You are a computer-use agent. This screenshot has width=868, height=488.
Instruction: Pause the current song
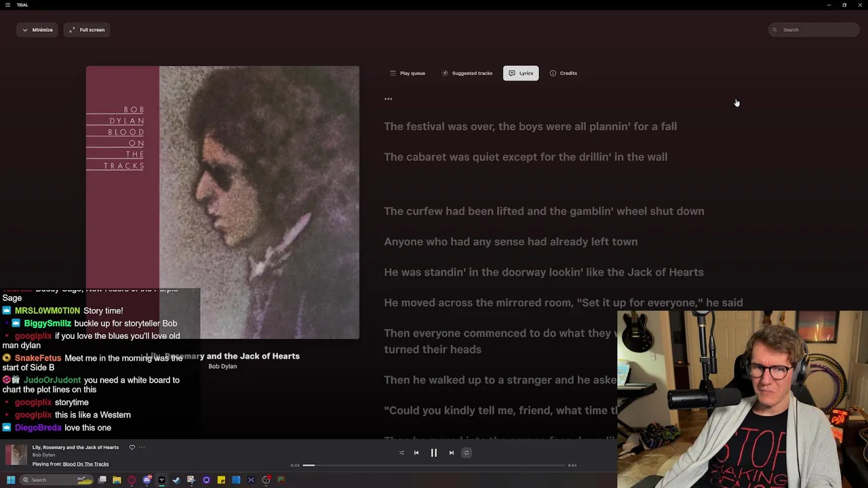click(434, 453)
